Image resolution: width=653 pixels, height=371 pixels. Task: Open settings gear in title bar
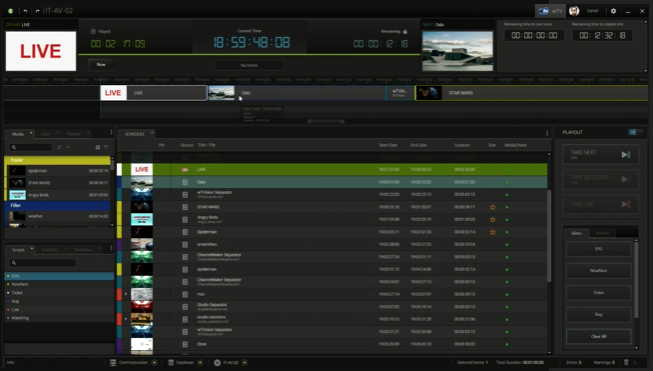point(613,11)
